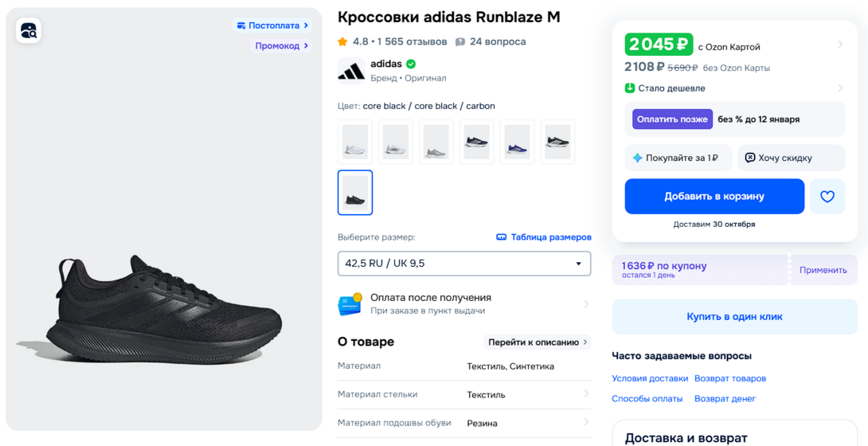The width and height of the screenshot is (868, 446).
Task: Click the 24 вопроса questions icon
Action: [460, 41]
